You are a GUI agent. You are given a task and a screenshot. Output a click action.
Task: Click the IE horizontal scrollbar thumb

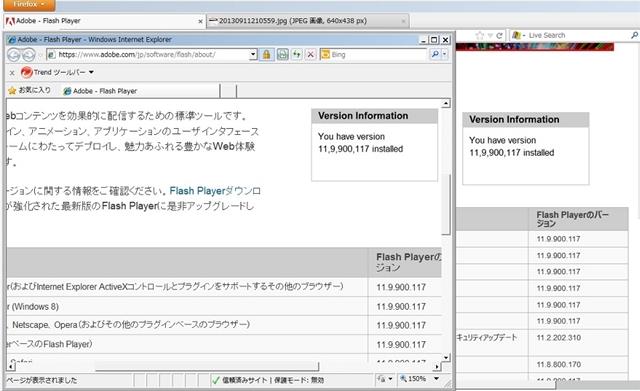tap(206, 366)
